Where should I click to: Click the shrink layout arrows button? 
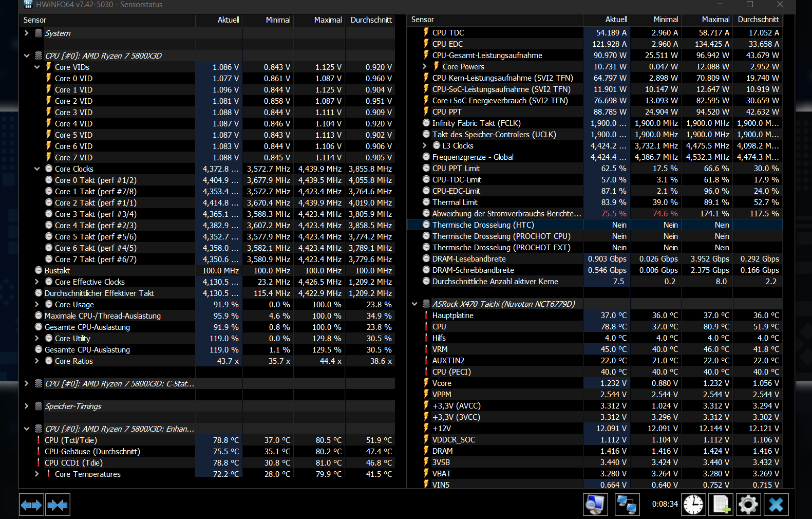point(58,505)
